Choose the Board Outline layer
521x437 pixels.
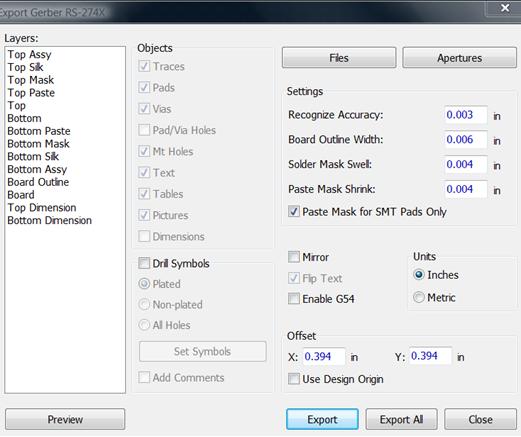38,182
